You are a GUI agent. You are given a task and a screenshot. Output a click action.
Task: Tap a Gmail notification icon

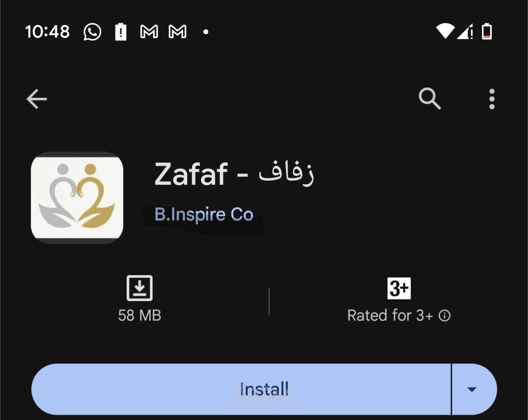coord(149,31)
